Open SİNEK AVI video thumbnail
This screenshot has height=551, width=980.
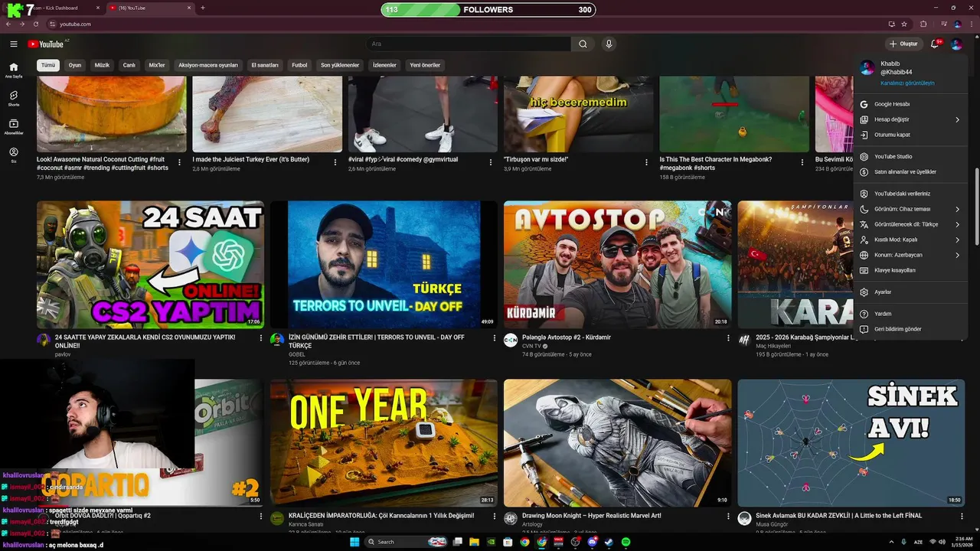pos(851,443)
